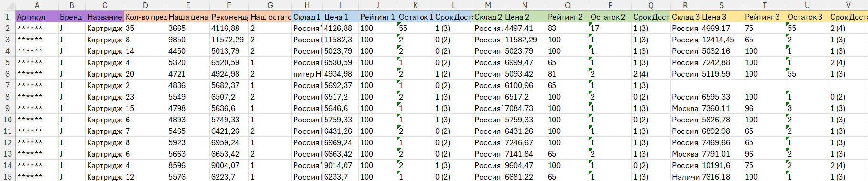868x181 pixels.
Task: Select the row 1 header
Action: (x=8, y=17)
